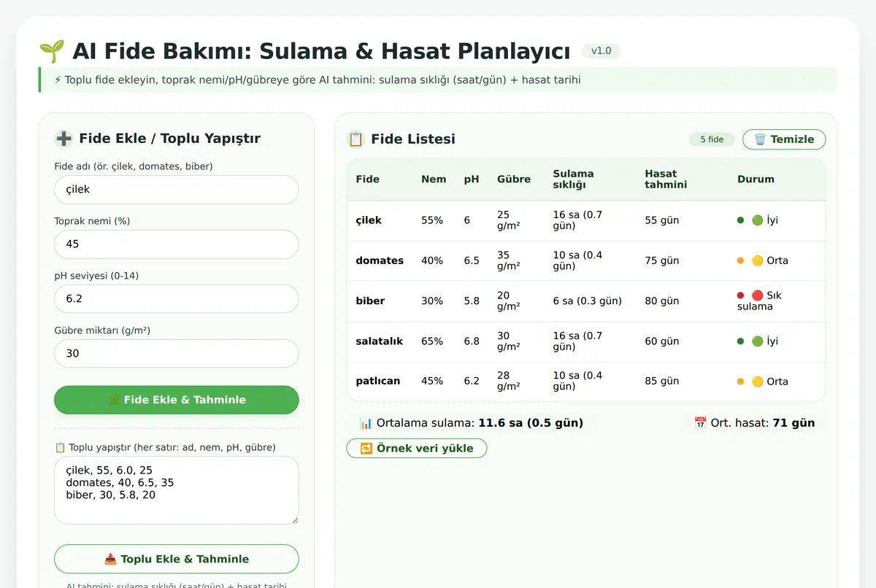Click inside the Toplu yapıştır textarea

pyautogui.click(x=177, y=490)
